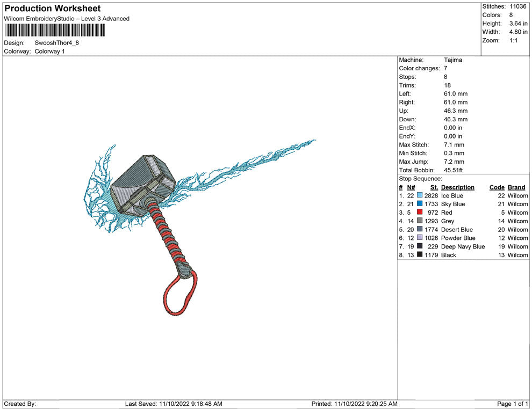Click the 'Printed: 11/10/2022 9:20:25 AM' text

click(354, 404)
